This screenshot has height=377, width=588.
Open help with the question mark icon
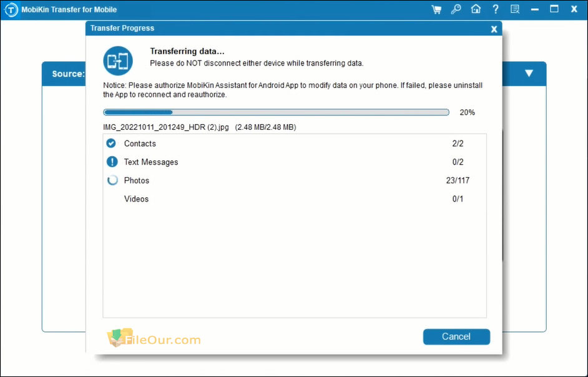pyautogui.click(x=496, y=9)
